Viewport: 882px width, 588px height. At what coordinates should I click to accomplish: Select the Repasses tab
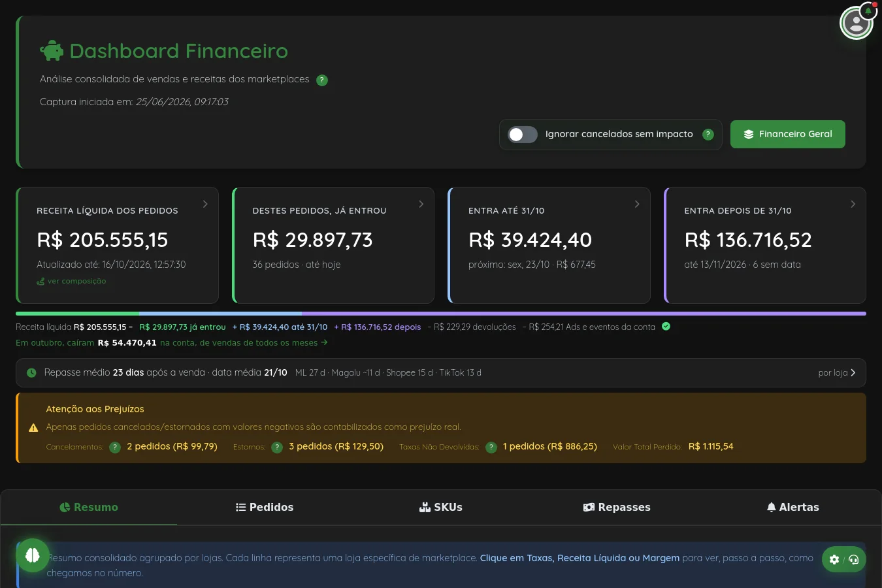pyautogui.click(x=617, y=508)
